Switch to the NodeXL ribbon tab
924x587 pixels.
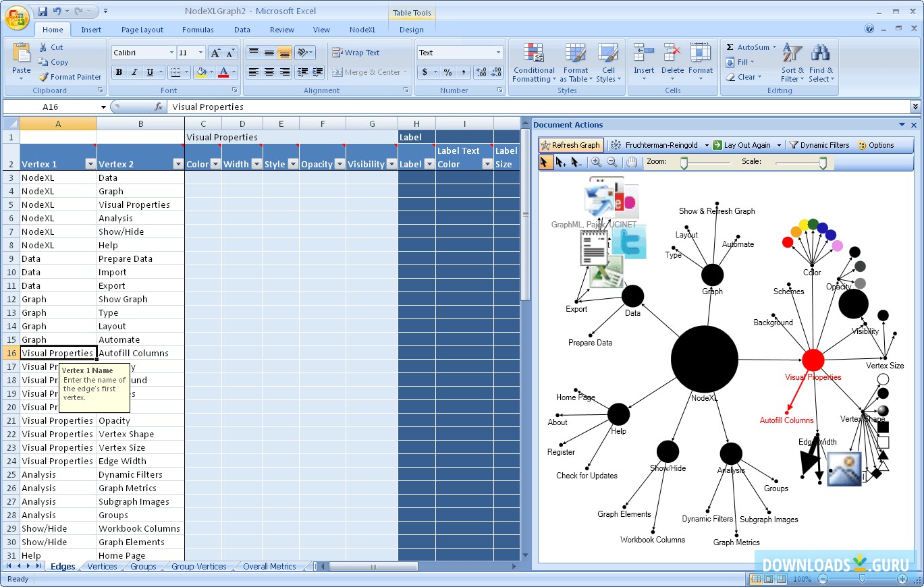[x=362, y=30]
